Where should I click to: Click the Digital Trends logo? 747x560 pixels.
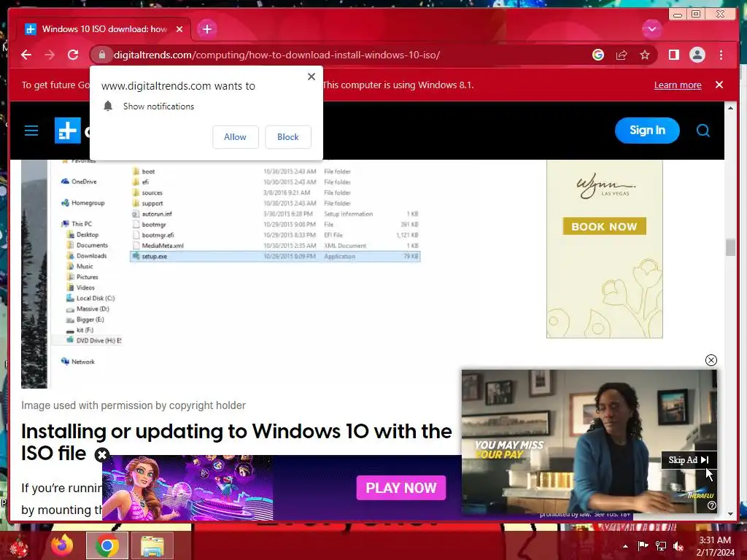point(68,131)
